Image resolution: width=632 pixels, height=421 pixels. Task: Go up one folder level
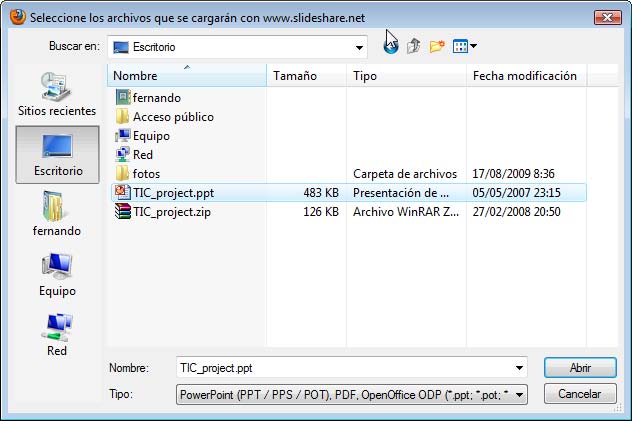414,46
